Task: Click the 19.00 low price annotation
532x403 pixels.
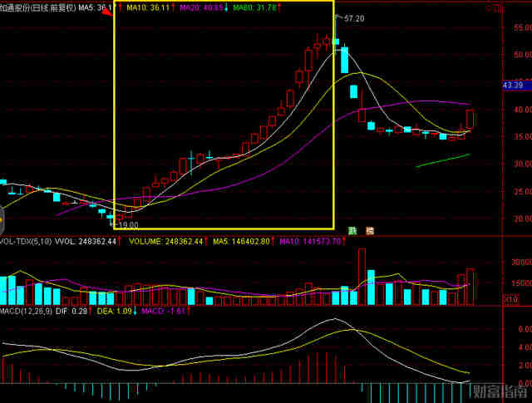Action: pos(127,225)
